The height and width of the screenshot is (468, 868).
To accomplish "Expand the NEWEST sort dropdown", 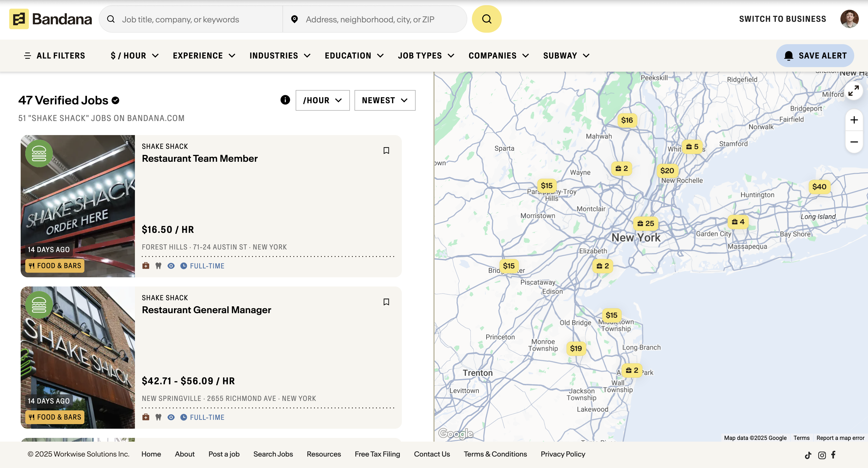I will 384,100.
